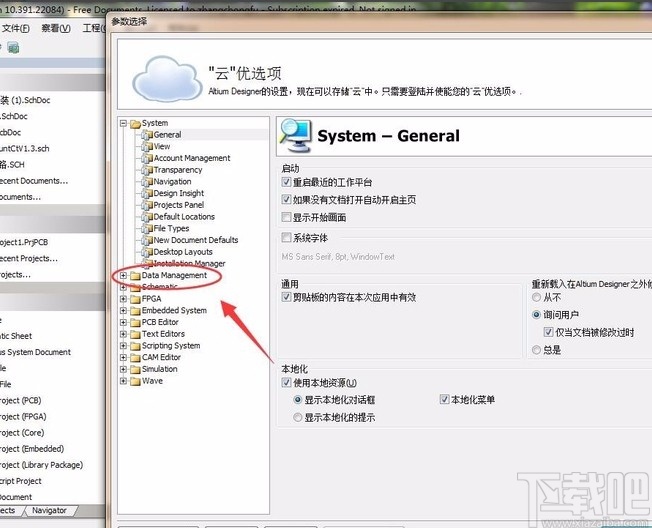Image resolution: width=652 pixels, height=528 pixels.
Task: Select the 总是 radio option
Action: point(536,350)
